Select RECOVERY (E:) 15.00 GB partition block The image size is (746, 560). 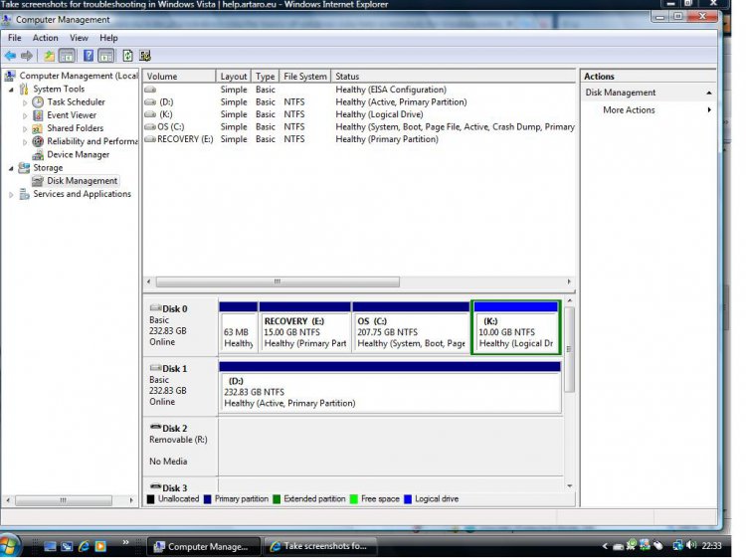[305, 327]
